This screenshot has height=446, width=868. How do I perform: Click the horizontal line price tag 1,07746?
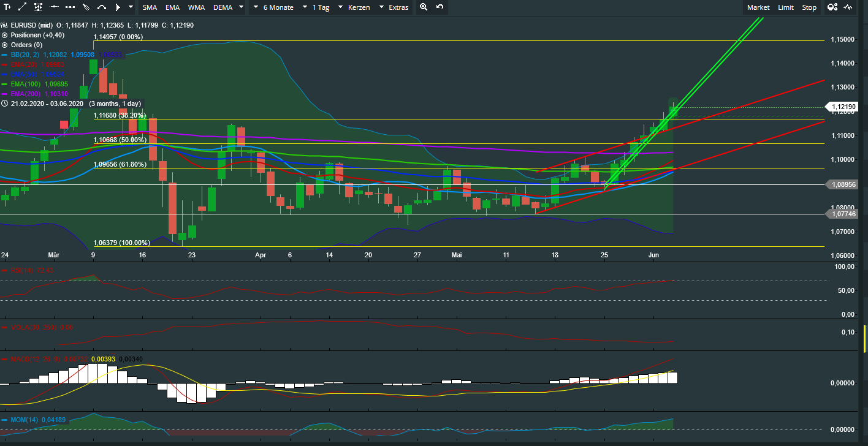843,214
